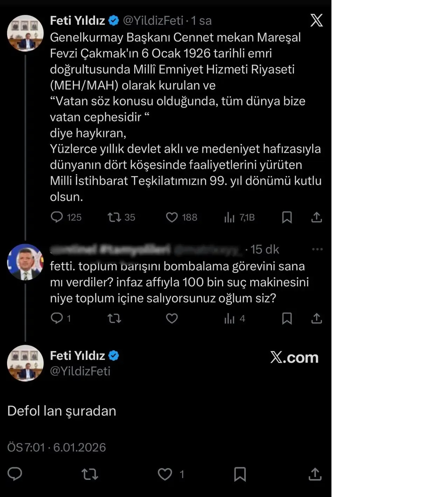Click the X logo at the top right

[x=316, y=20]
